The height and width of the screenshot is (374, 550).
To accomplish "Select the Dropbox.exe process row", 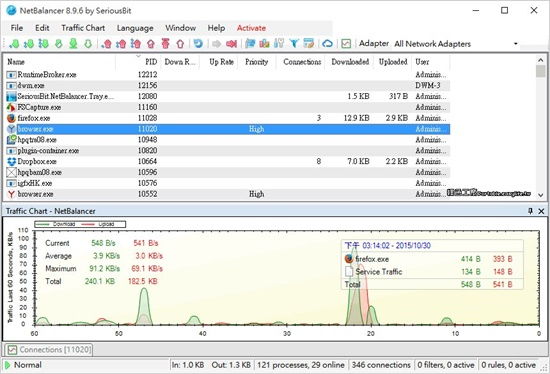I will [227, 162].
